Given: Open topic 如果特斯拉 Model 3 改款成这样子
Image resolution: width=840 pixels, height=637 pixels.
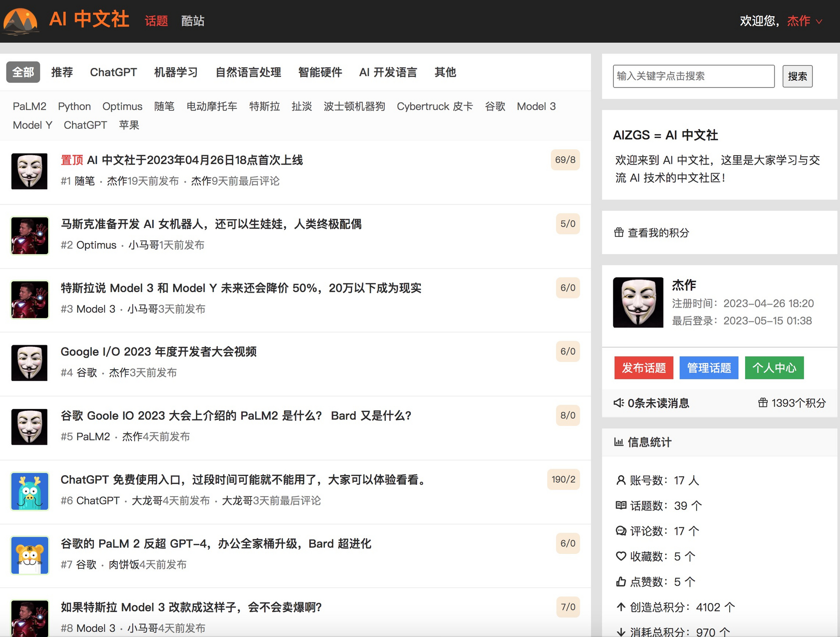Looking at the screenshot, I should click(x=191, y=607).
